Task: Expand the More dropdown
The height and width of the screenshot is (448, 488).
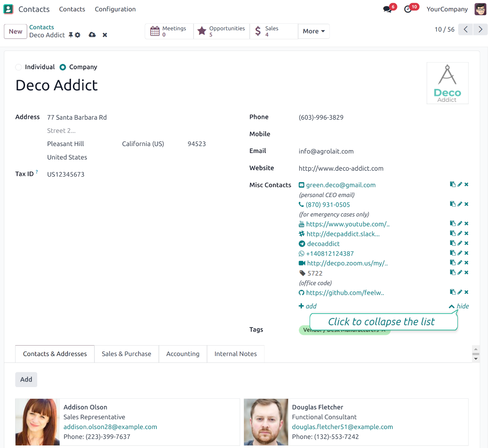Action: coord(314,31)
